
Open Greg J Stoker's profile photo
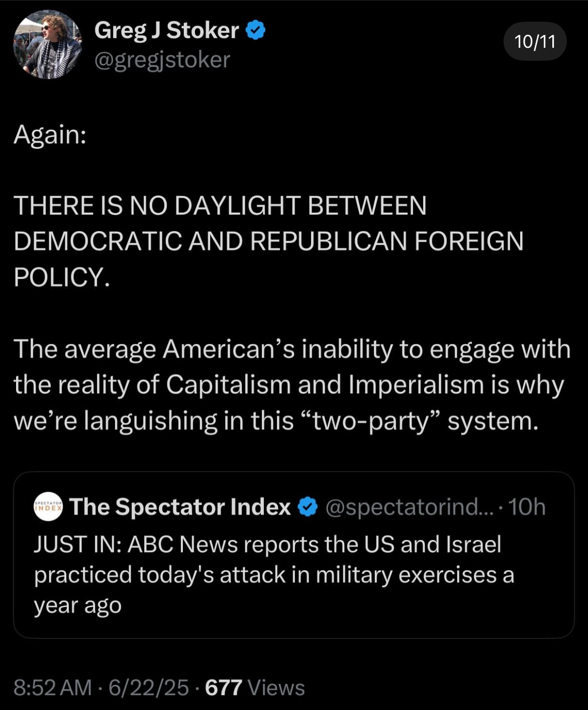click(47, 44)
